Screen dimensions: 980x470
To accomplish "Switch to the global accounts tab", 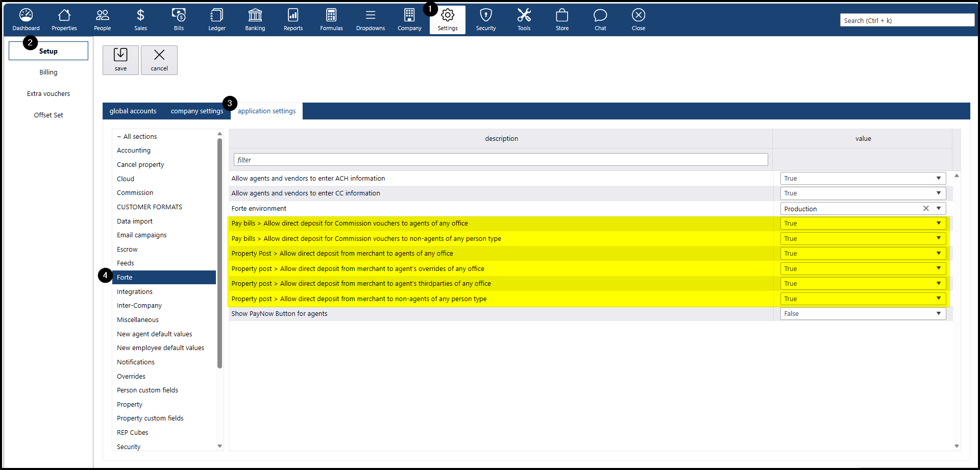I will coord(133,111).
